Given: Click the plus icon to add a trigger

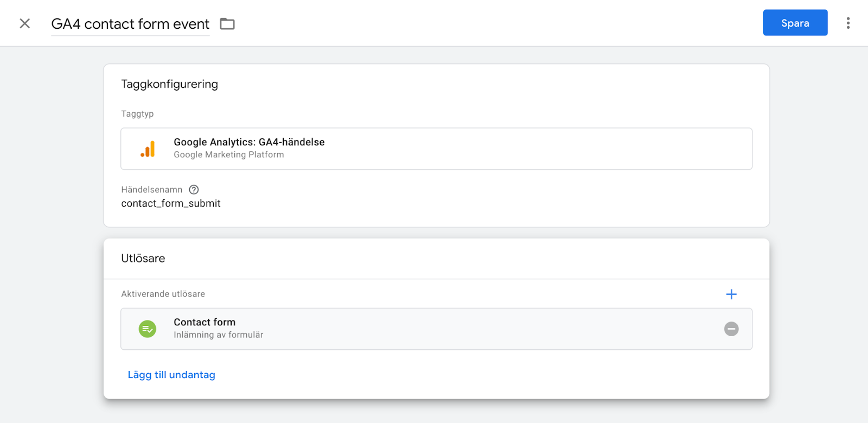Looking at the screenshot, I should tap(731, 294).
